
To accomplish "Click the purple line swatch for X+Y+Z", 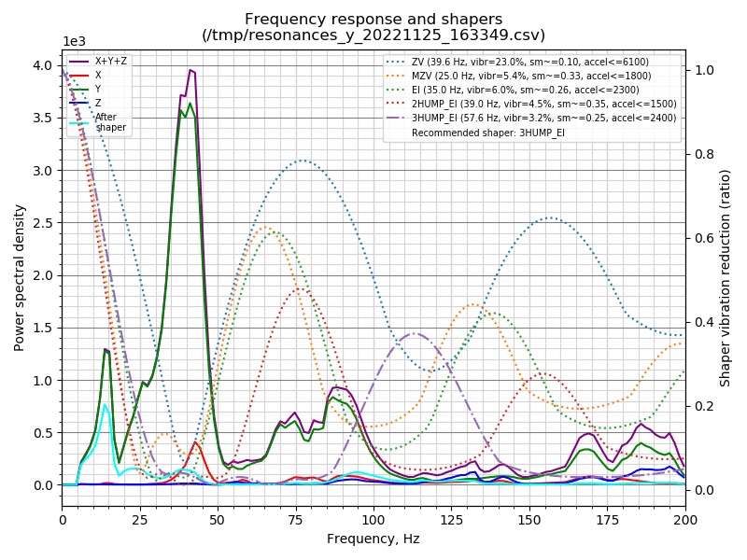I will point(78,62).
